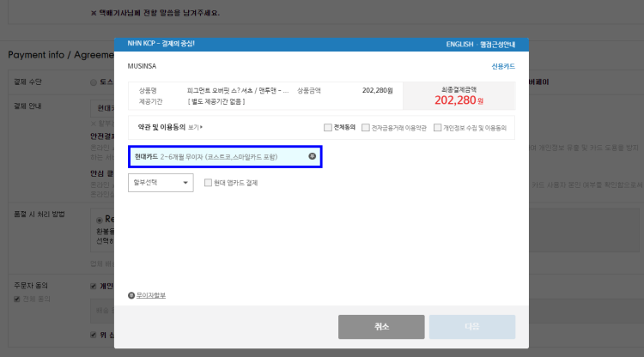Switch language to ENGLISH
Image resolution: width=644 pixels, height=357 pixels.
pos(462,43)
